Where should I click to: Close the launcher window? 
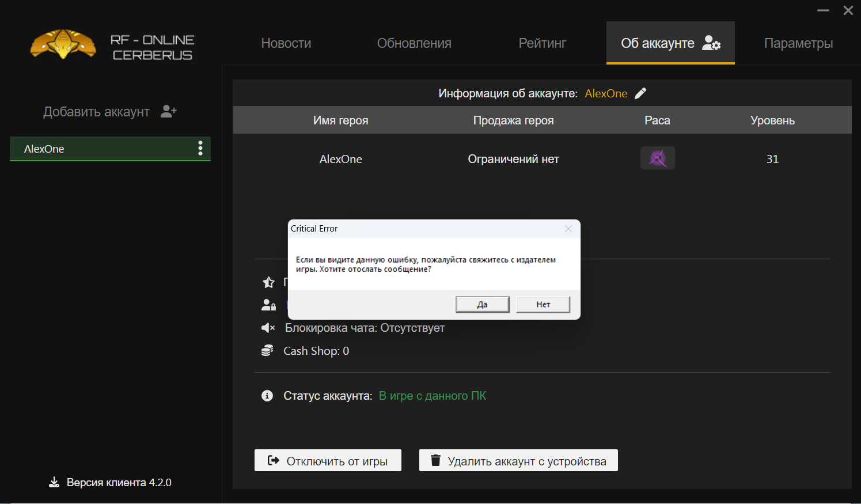[x=848, y=10]
